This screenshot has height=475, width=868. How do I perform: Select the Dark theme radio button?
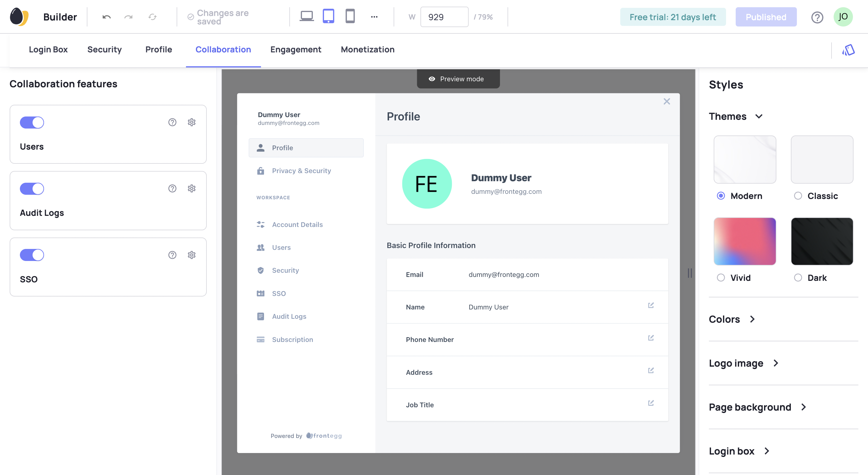pyautogui.click(x=797, y=278)
